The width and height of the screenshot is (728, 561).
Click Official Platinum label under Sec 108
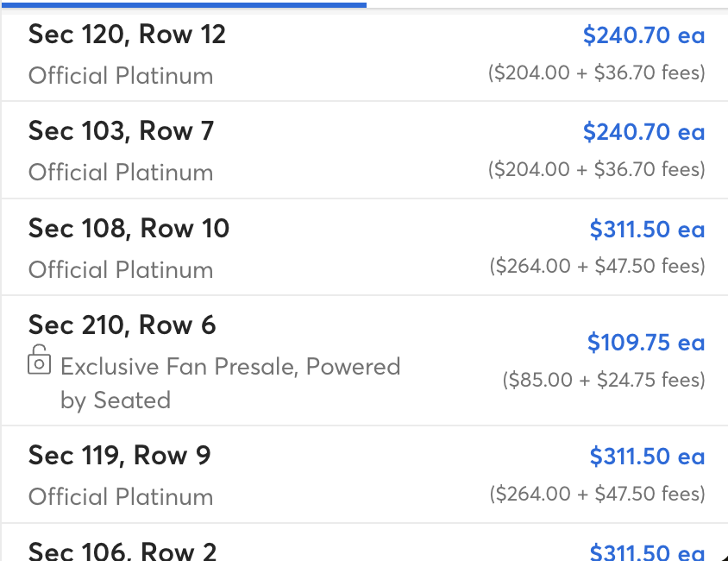pos(121,270)
